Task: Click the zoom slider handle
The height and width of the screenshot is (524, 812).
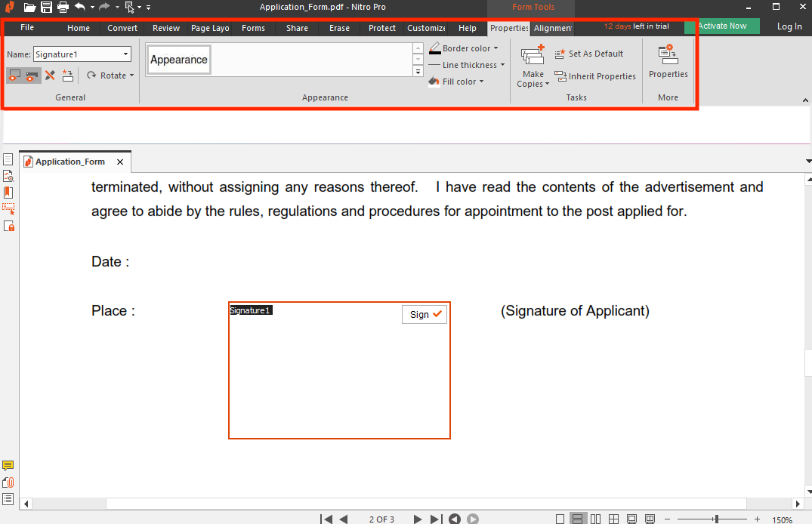Action: 716,519
